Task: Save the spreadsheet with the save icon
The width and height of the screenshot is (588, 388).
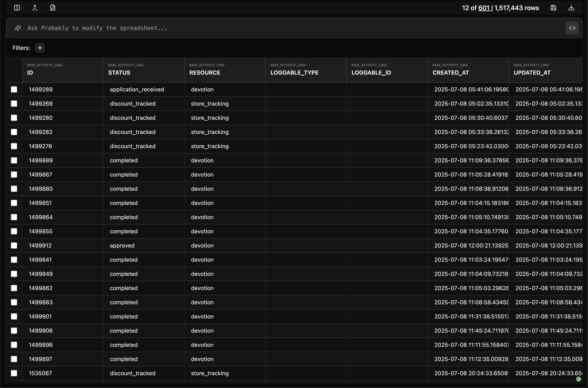Action: pos(554,8)
